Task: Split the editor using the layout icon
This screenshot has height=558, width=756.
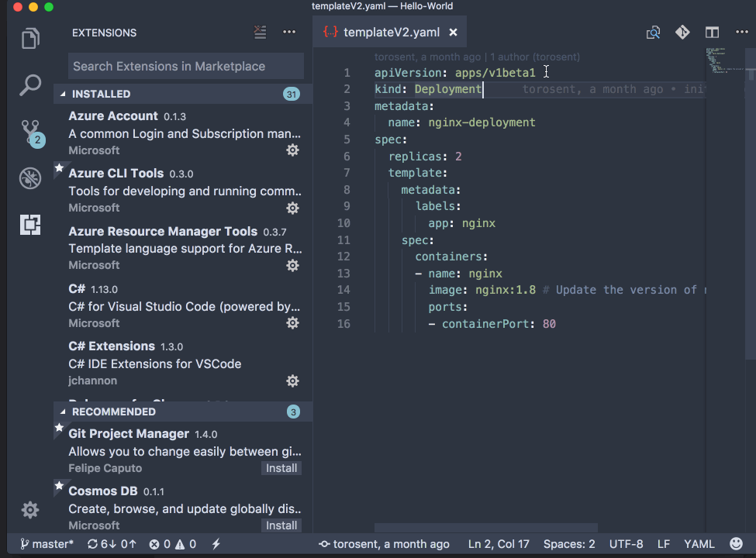Action: coord(711,33)
